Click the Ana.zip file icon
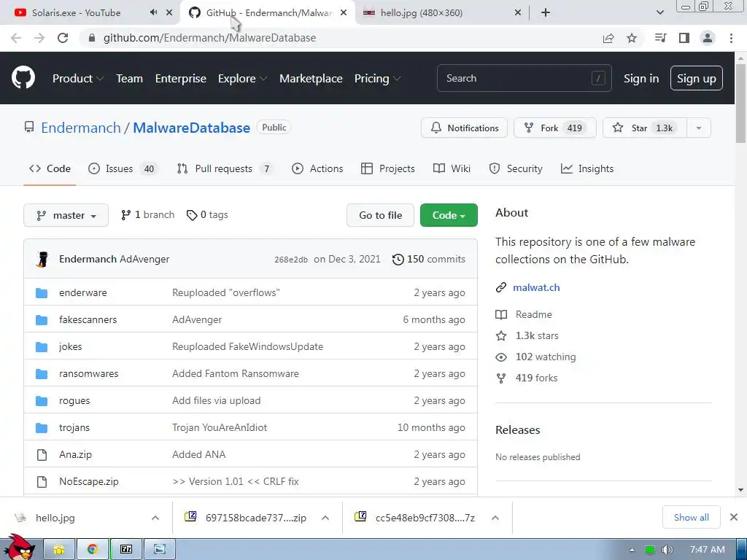 [42, 455]
